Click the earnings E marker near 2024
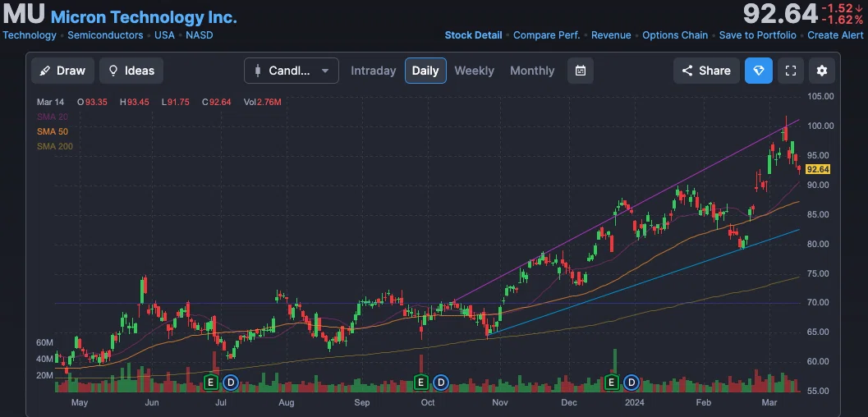This screenshot has height=417, width=868. point(612,382)
